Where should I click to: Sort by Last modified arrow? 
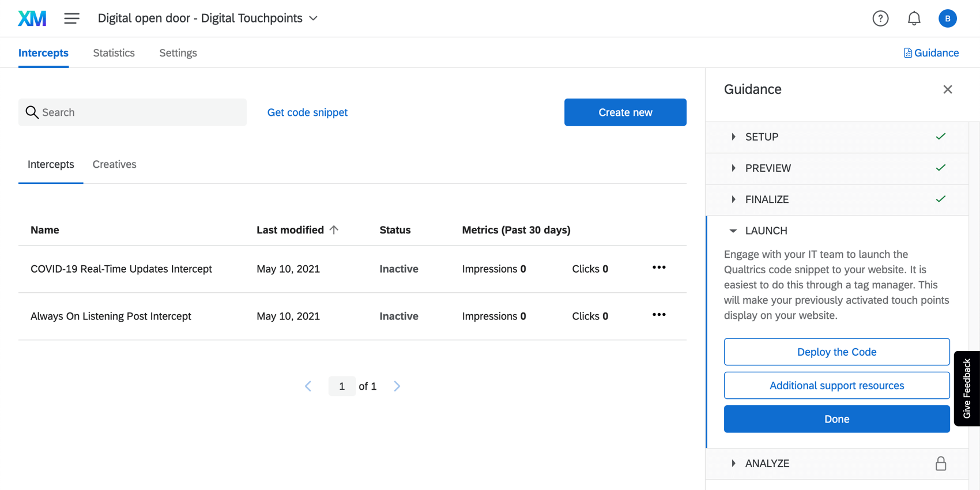tap(334, 229)
